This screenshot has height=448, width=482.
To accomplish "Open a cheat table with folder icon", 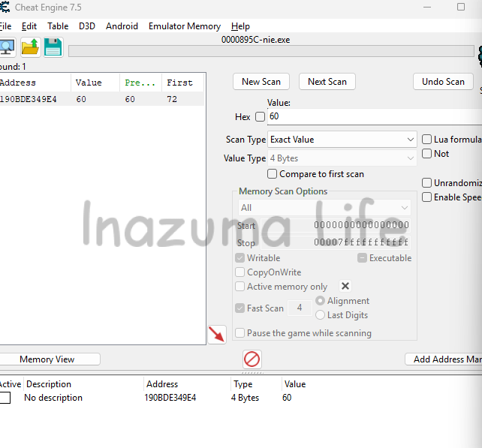I will 30,47.
